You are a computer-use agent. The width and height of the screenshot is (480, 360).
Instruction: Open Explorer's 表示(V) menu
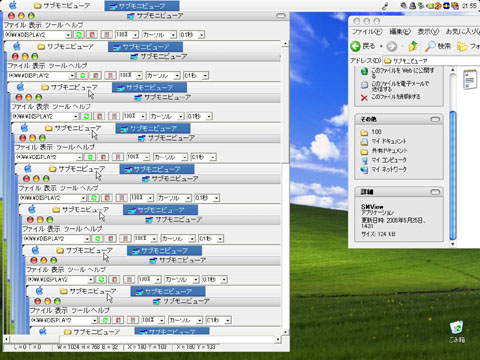428,32
